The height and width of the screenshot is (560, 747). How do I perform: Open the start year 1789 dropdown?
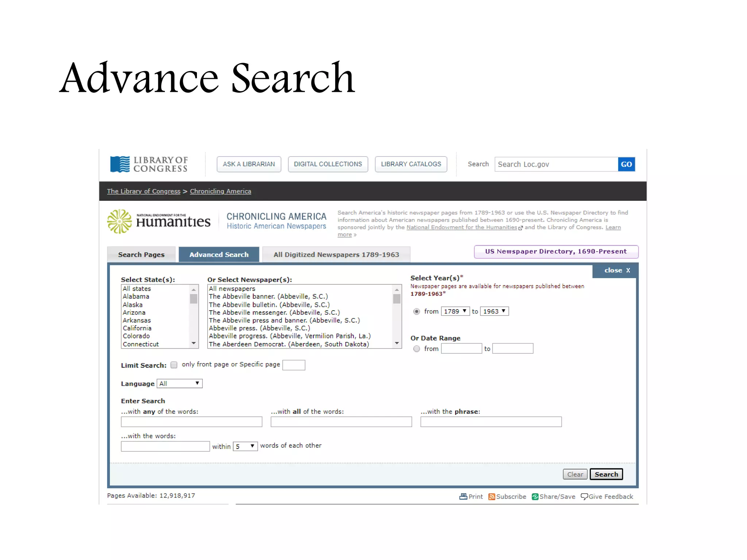pos(455,311)
